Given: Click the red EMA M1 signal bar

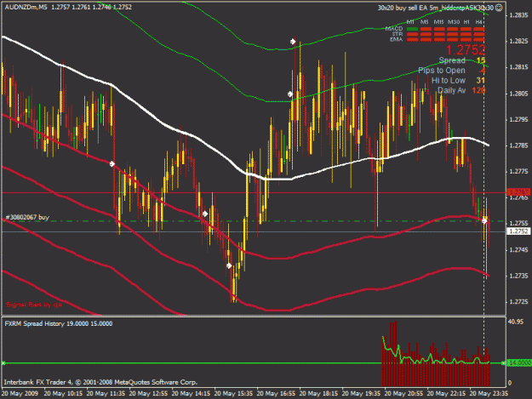Looking at the screenshot, I should coord(412,40).
